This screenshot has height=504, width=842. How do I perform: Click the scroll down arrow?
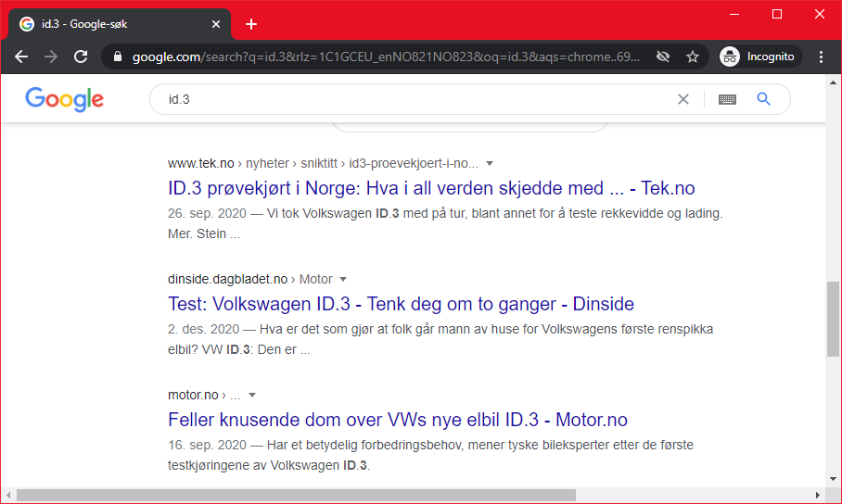(833, 479)
